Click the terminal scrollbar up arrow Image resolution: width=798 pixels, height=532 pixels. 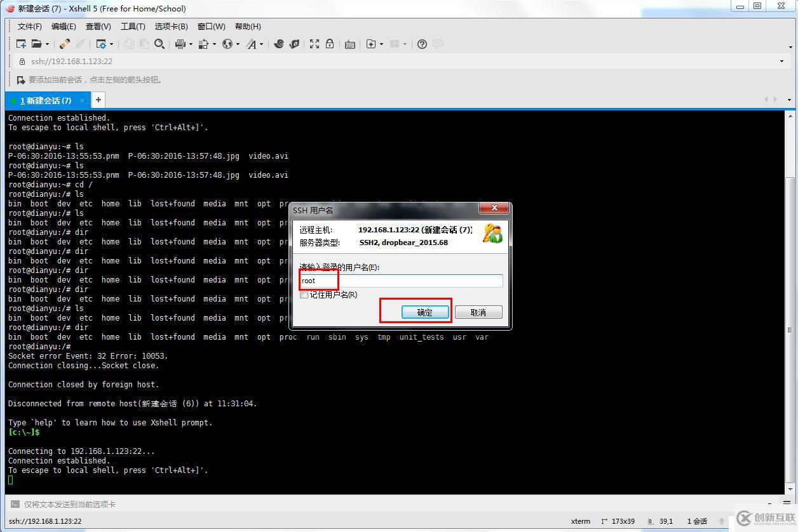(790, 116)
